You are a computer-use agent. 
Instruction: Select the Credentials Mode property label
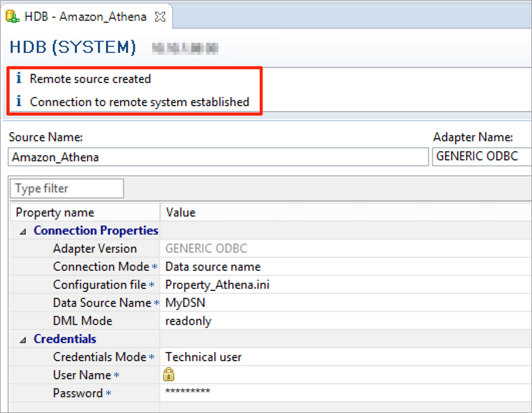(100, 357)
